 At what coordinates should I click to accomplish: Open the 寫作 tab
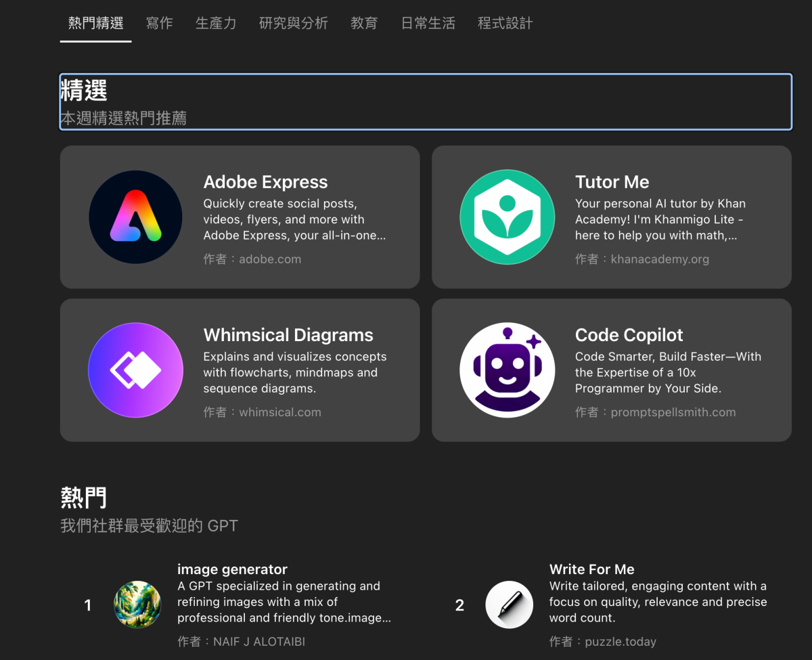pos(160,23)
